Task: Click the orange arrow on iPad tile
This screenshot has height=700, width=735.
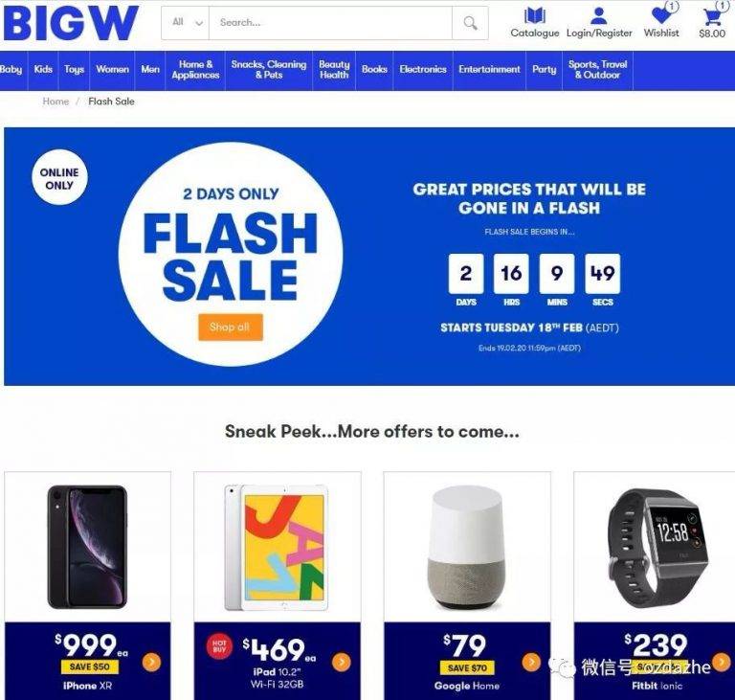Action: (342, 662)
